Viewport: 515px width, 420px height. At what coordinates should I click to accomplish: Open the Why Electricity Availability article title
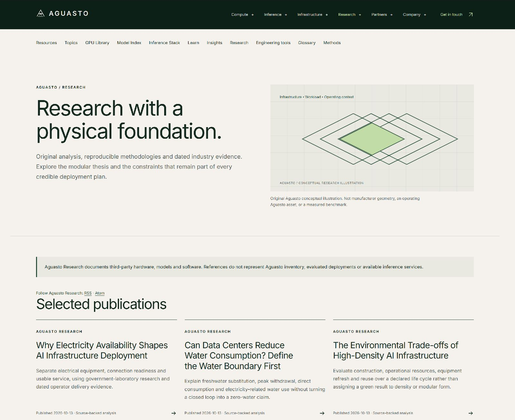(102, 350)
